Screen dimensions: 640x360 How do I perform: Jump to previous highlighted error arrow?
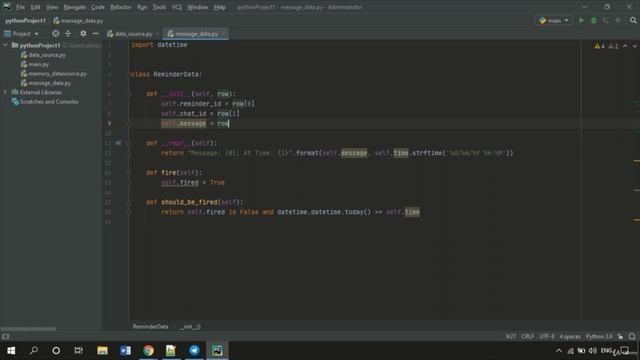click(625, 46)
